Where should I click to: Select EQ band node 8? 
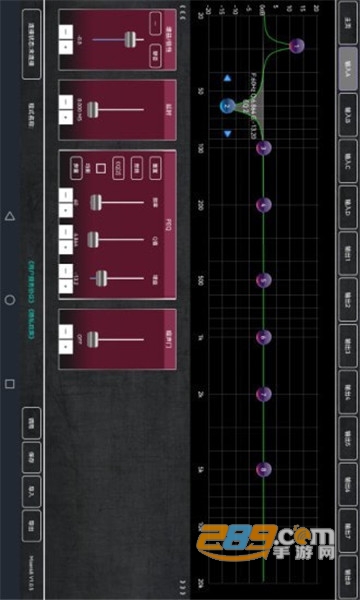tap(263, 469)
